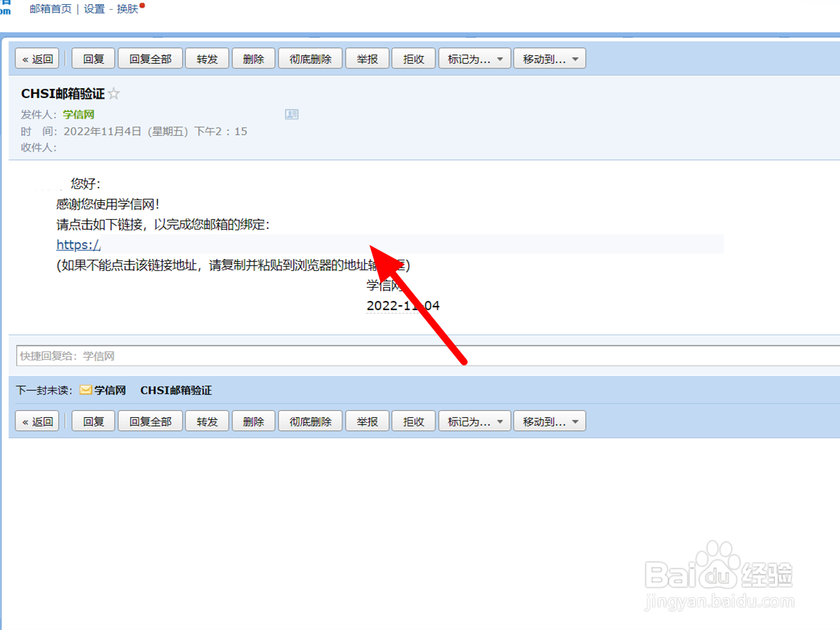This screenshot has height=630, width=840.
Task: Click top 拒收 button
Action: pos(414,59)
